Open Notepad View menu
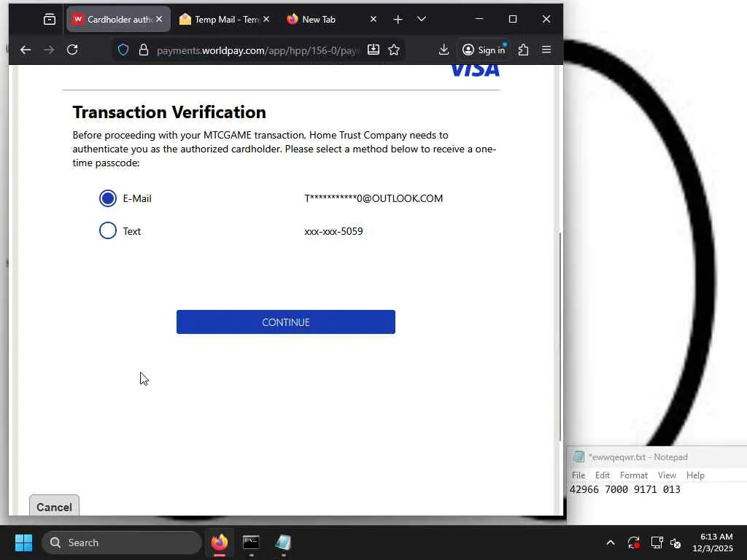This screenshot has width=747, height=560. point(667,475)
